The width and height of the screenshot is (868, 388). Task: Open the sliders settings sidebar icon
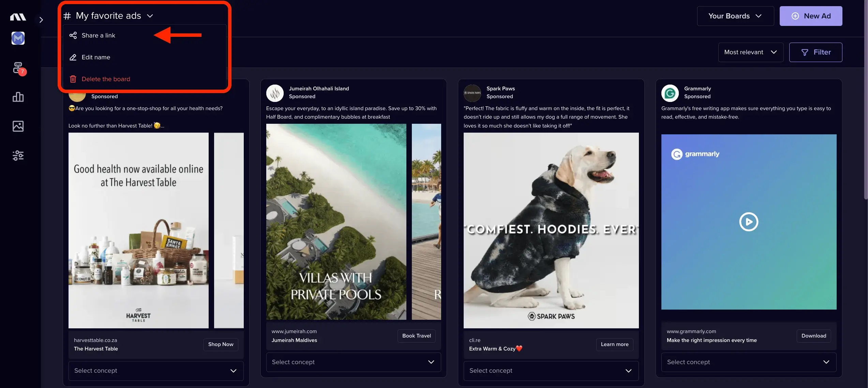point(18,155)
